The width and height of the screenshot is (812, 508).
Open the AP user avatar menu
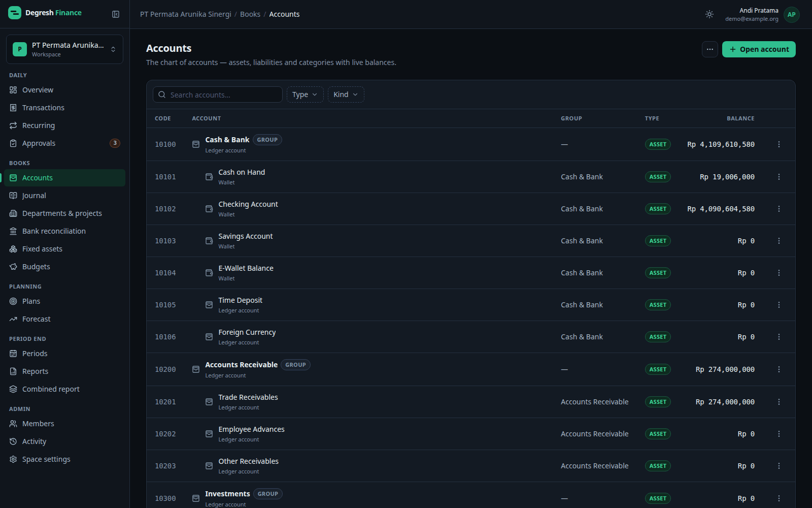point(791,15)
